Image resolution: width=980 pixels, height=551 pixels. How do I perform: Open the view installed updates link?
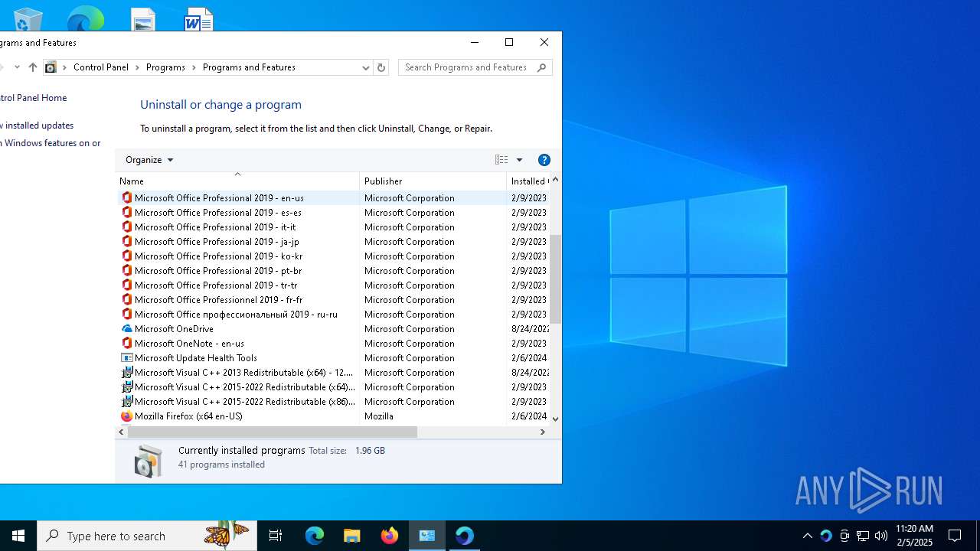coord(37,126)
